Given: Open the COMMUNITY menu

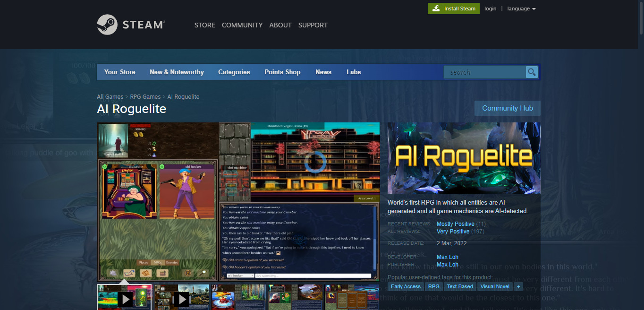Looking at the screenshot, I should coord(242,25).
